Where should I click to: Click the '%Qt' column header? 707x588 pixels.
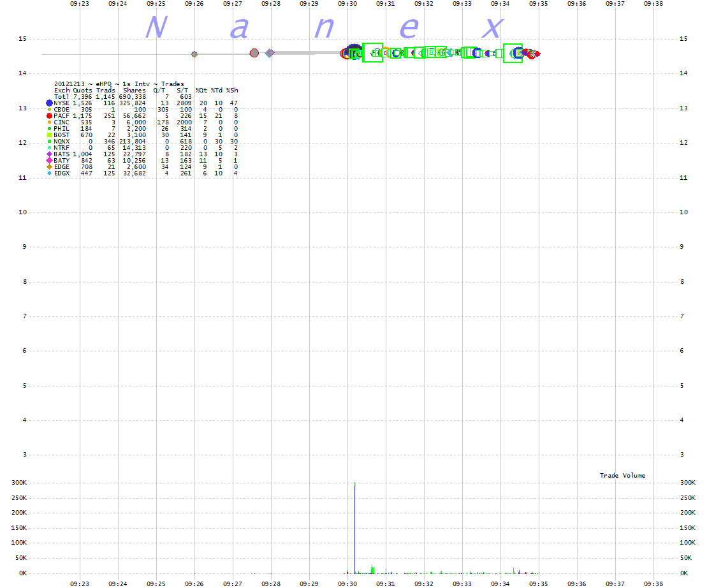201,90
